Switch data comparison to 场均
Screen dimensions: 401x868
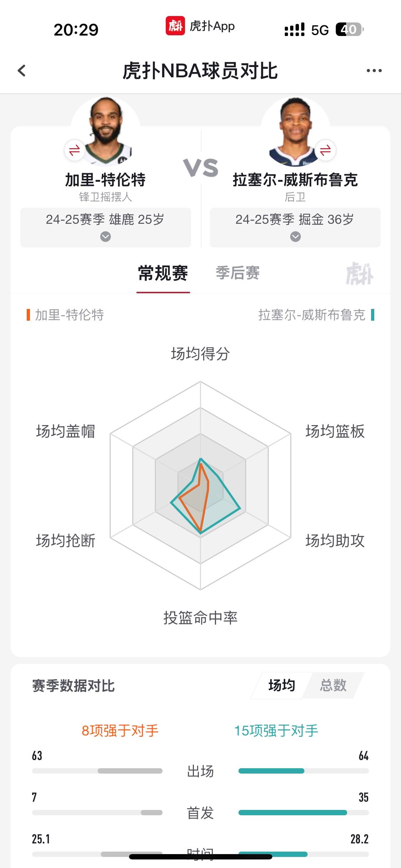[282, 685]
